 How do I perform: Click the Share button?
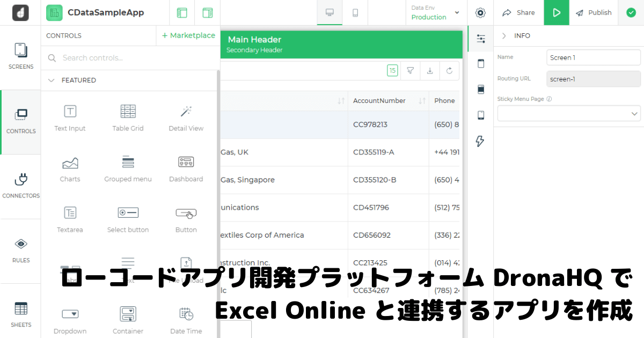tap(519, 12)
